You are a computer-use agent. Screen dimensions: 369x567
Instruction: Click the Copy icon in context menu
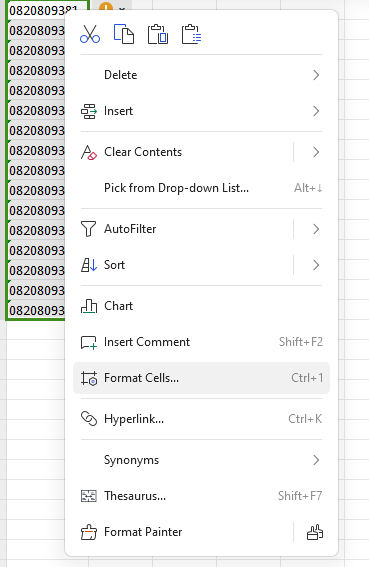(x=124, y=34)
